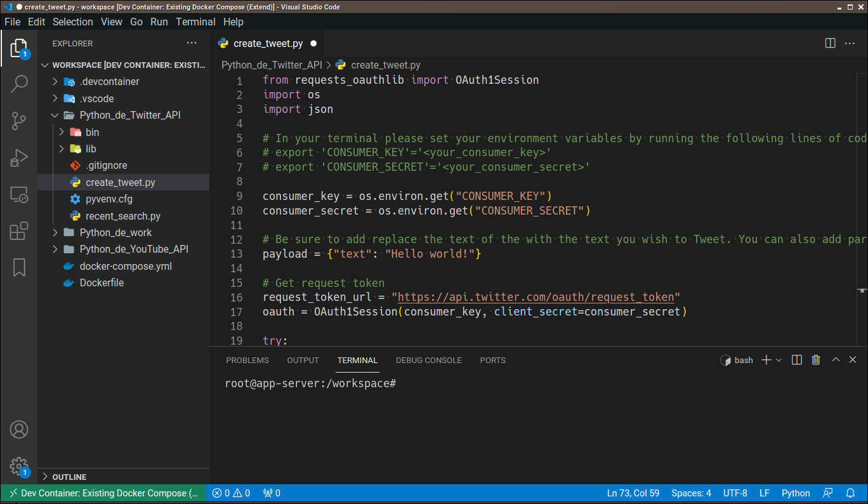Select the Remote Explorer icon
The width and height of the screenshot is (868, 504).
(x=19, y=196)
